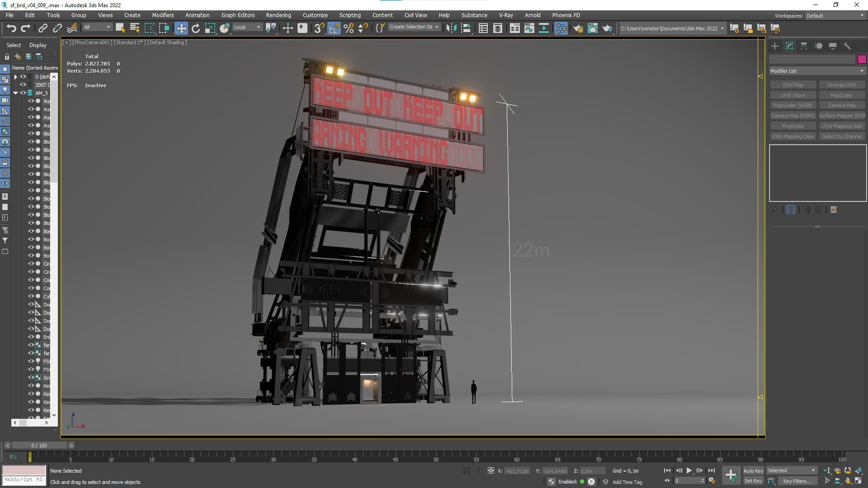This screenshot has height=488, width=868.
Task: Open the Hierarchy command panel tab
Action: (803, 46)
